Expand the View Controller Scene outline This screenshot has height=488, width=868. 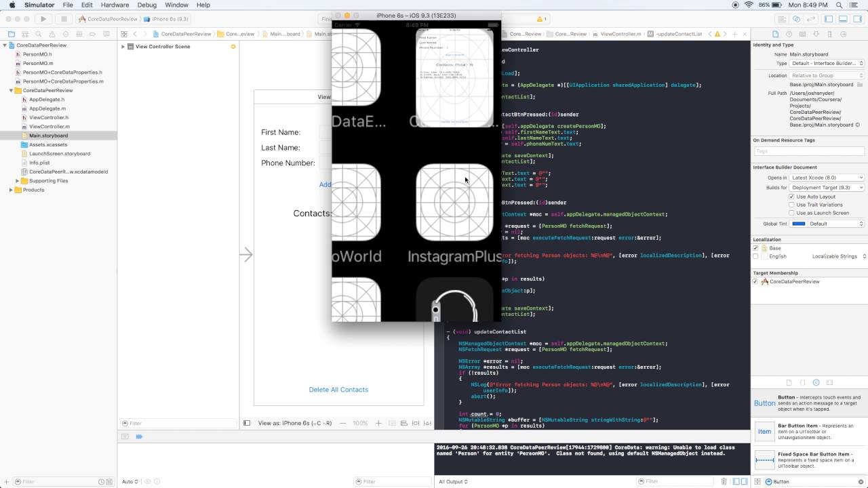pyautogui.click(x=123, y=47)
